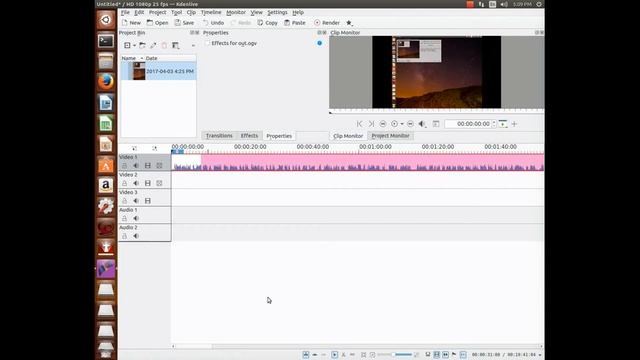Open the Monitor menu
The height and width of the screenshot is (360, 640).
[236, 12]
